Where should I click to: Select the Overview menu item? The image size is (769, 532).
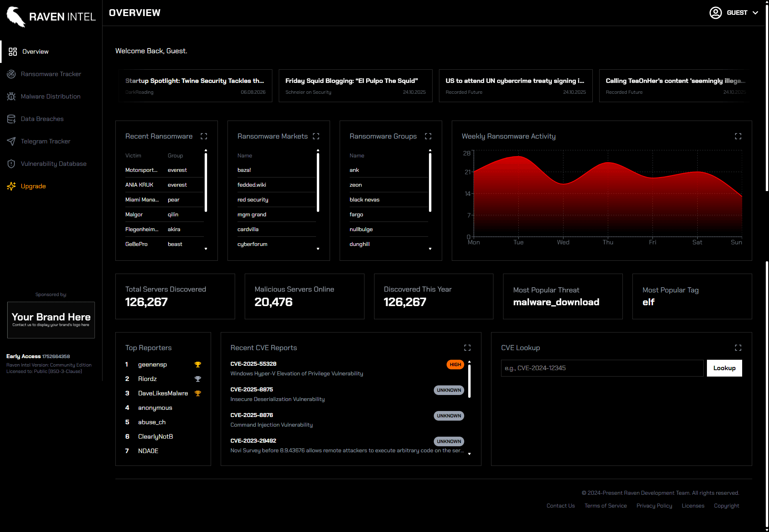coord(35,52)
